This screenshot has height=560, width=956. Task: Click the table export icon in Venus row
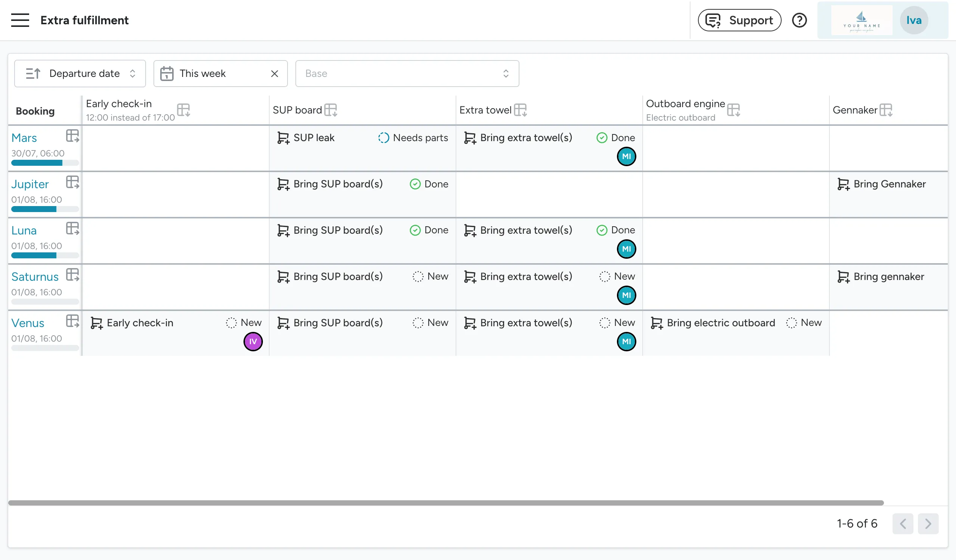coord(72,321)
